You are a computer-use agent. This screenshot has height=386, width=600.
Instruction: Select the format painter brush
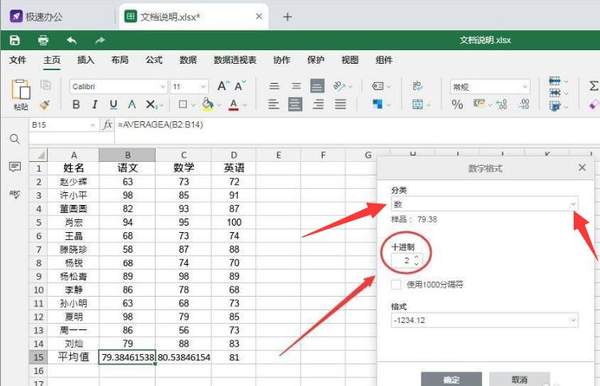[x=45, y=104]
